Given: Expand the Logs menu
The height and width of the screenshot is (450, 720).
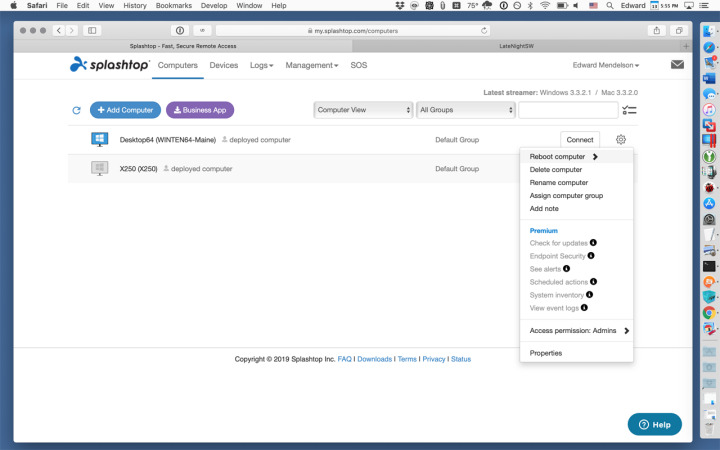Looking at the screenshot, I should pos(261,65).
